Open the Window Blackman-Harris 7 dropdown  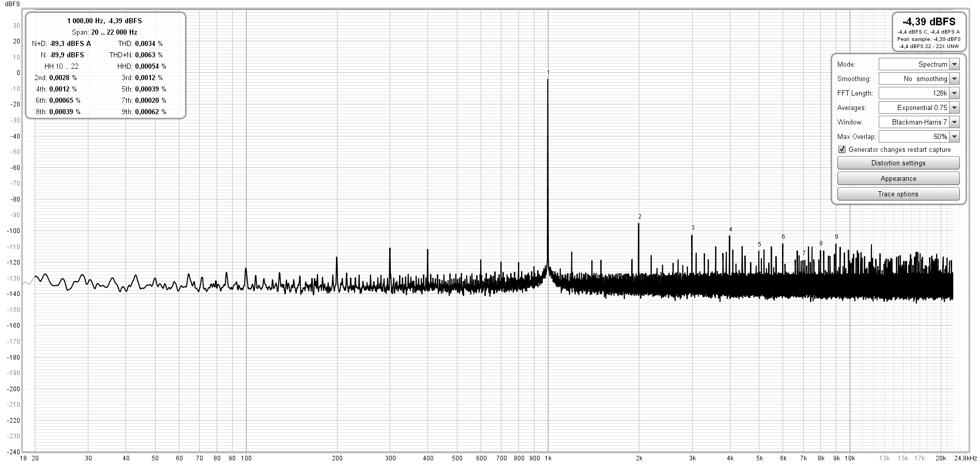[x=918, y=122]
